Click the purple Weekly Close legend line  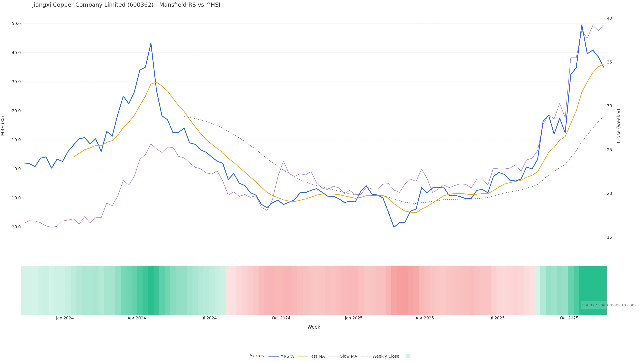[x=366, y=356]
